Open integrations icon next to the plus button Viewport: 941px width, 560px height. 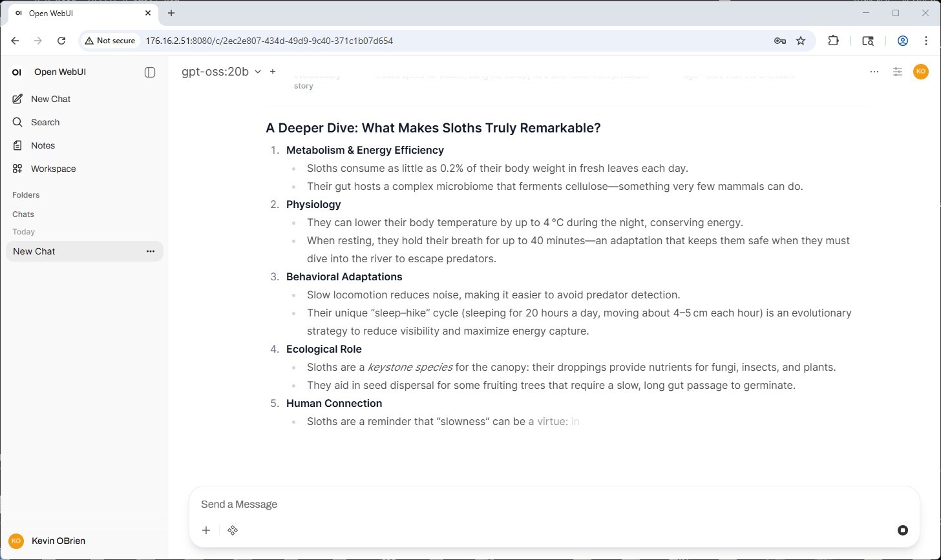click(x=233, y=530)
